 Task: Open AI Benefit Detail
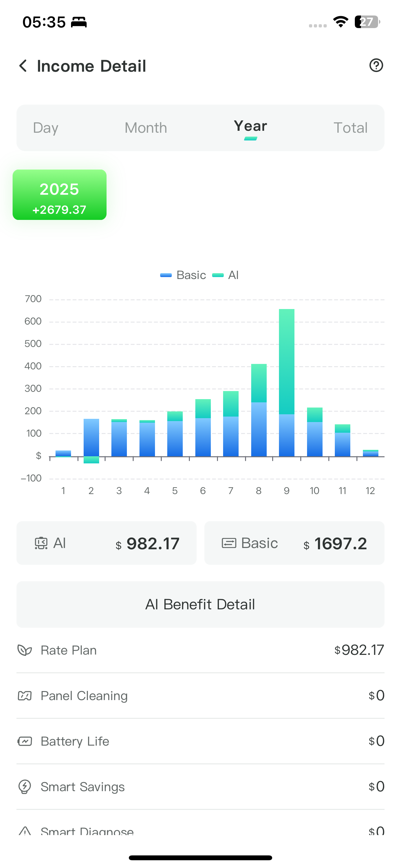200,604
